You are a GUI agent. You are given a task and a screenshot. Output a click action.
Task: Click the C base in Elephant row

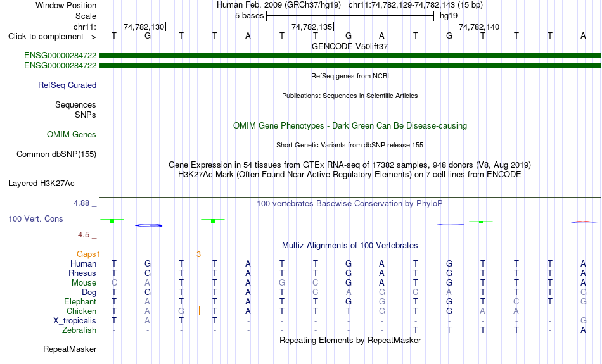point(516,302)
